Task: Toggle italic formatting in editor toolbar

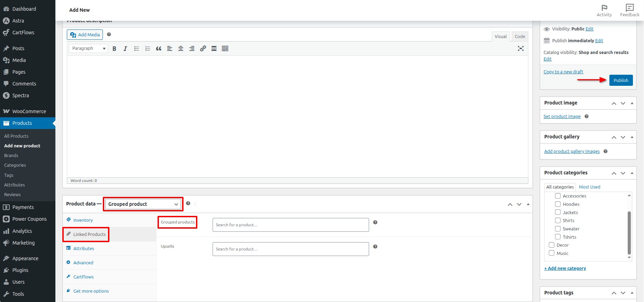Action: 125,49
